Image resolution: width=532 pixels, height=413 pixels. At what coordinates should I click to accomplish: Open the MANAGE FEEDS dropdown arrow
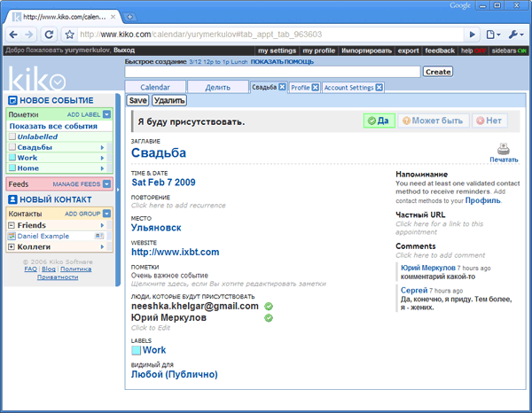pyautogui.click(x=107, y=184)
